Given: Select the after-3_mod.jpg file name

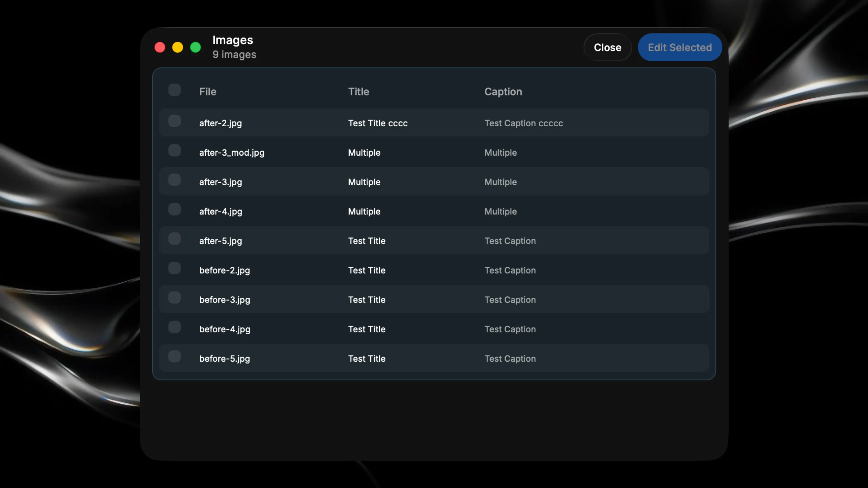Looking at the screenshot, I should [232, 153].
